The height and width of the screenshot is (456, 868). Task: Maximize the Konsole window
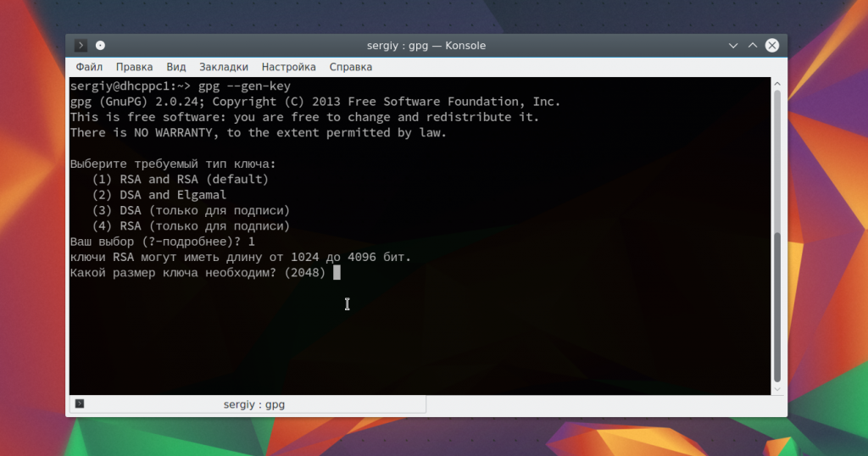pyautogui.click(x=752, y=46)
